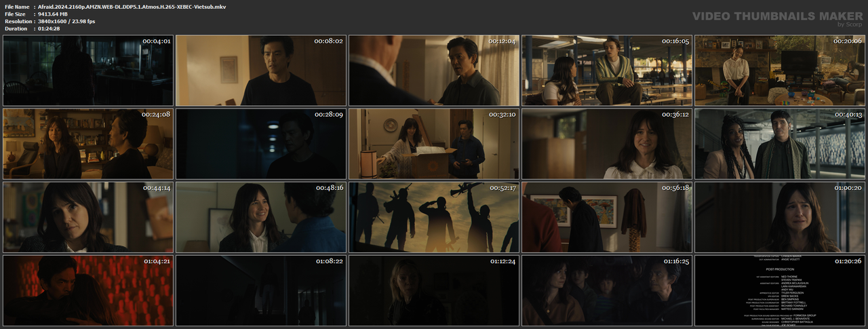This screenshot has height=329, width=868.
Task: Select the thumbnail stamped 00:16:05
Action: 607,71
